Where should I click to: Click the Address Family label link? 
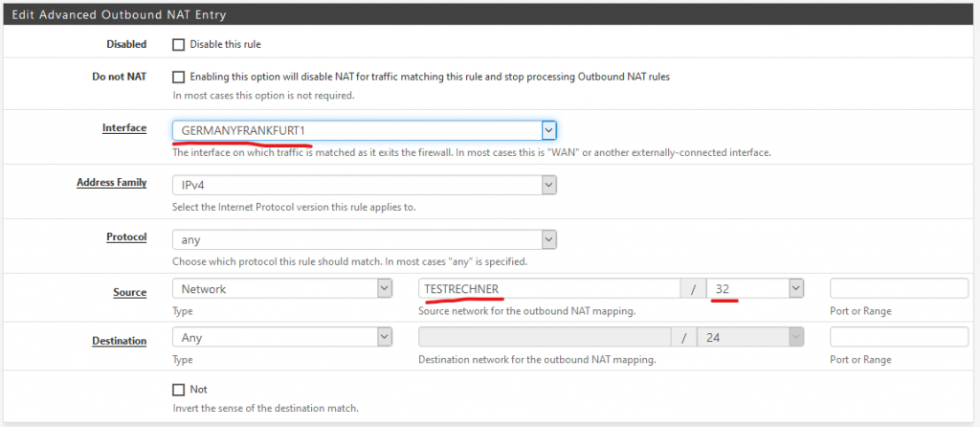(111, 183)
